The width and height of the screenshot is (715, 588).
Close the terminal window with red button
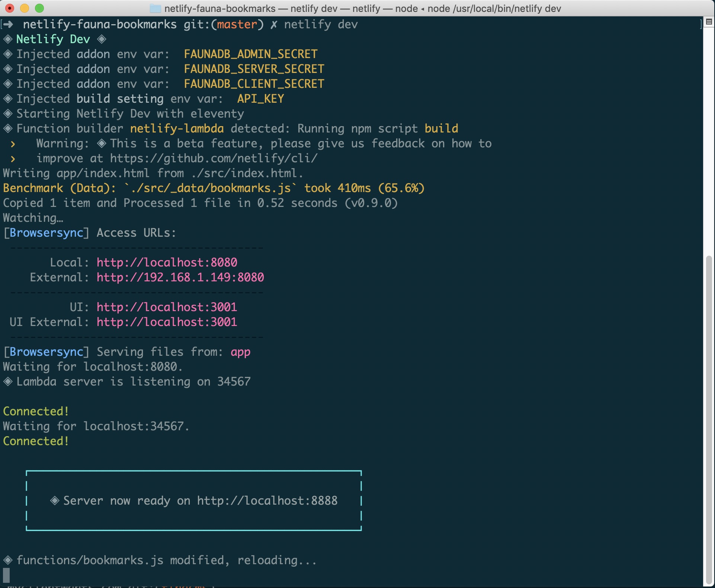(x=10, y=8)
